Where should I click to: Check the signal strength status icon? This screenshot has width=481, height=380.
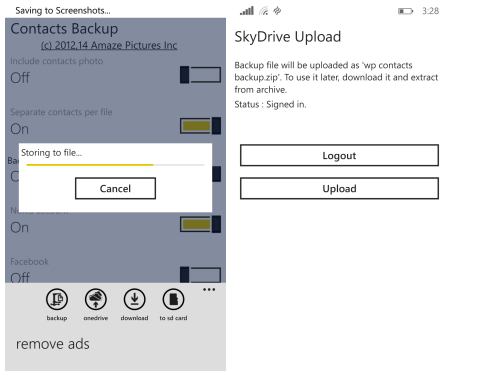[x=247, y=11]
